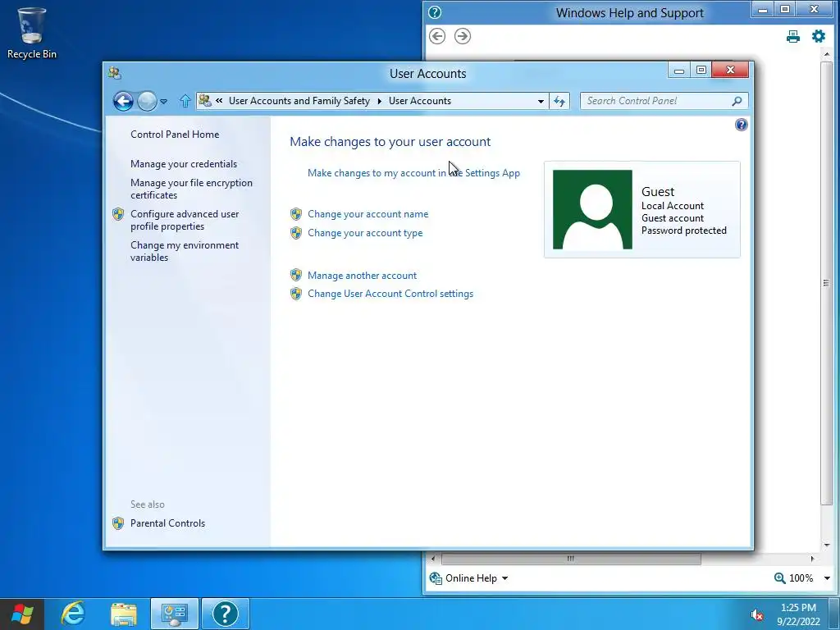Click the double chevron at breadcrumb start
The height and width of the screenshot is (630, 840).
pos(219,101)
